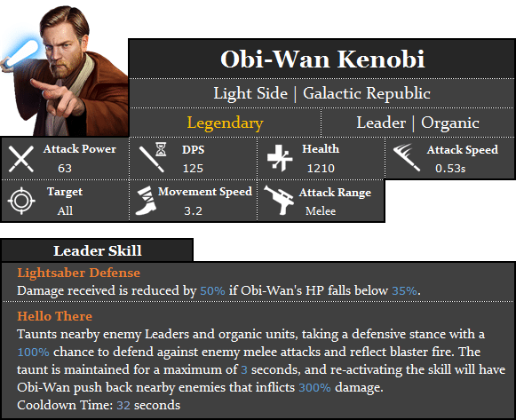Image resolution: width=516 pixels, height=420 pixels.
Task: Click the Organic type label
Action: coord(450,123)
